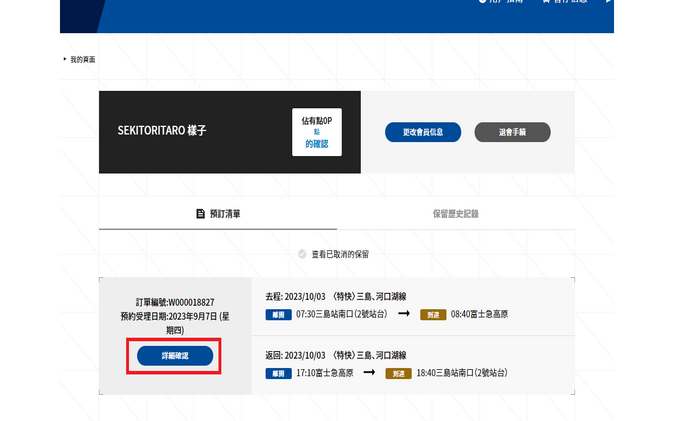Click the arrow in the 去程 route

click(x=404, y=314)
